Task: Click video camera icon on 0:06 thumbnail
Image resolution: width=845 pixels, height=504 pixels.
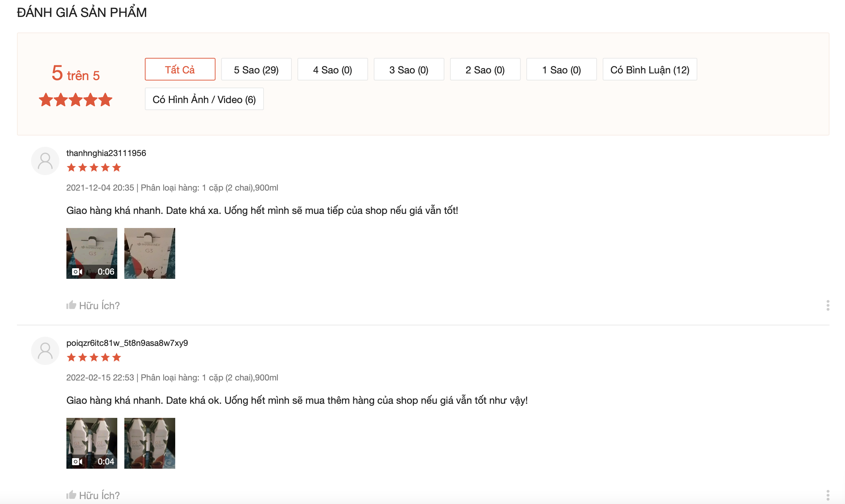Action: [77, 272]
